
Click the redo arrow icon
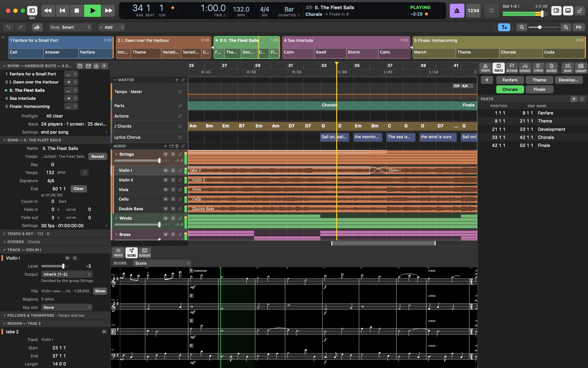pyautogui.click(x=21, y=27)
